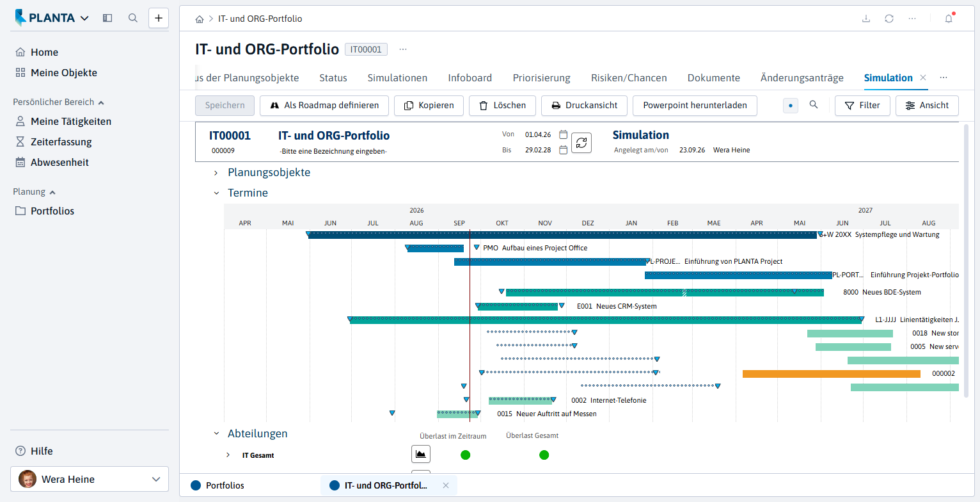Click the Kopieren button
Image resolution: width=980 pixels, height=502 pixels.
429,106
